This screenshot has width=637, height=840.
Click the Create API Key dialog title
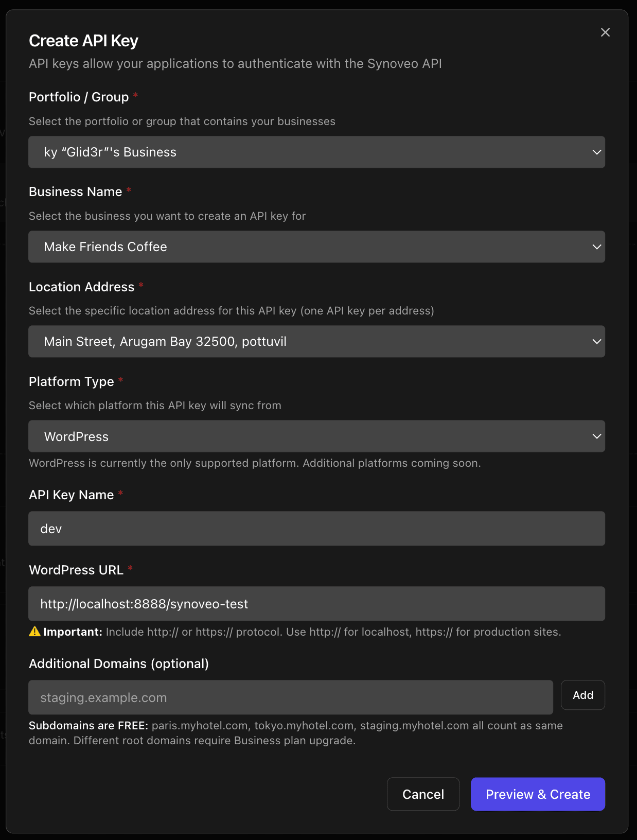(x=83, y=40)
